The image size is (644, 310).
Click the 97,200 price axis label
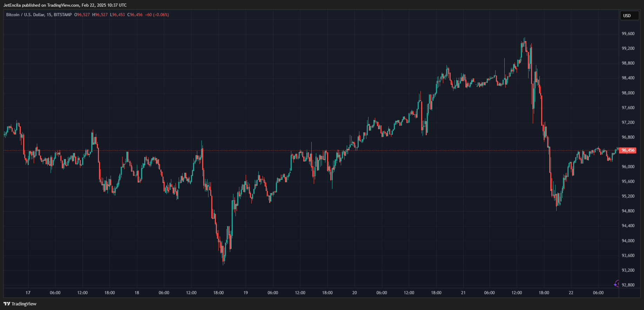pos(628,123)
